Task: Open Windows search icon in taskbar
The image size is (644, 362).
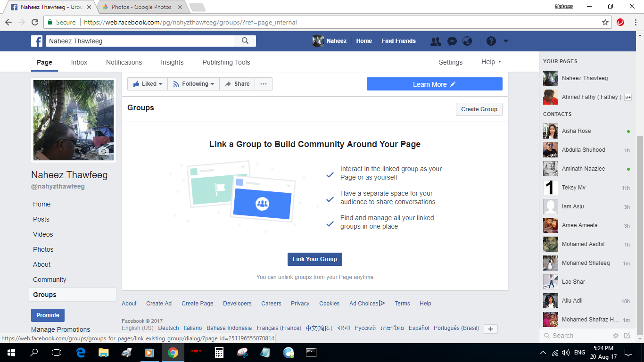Action: coord(34,352)
